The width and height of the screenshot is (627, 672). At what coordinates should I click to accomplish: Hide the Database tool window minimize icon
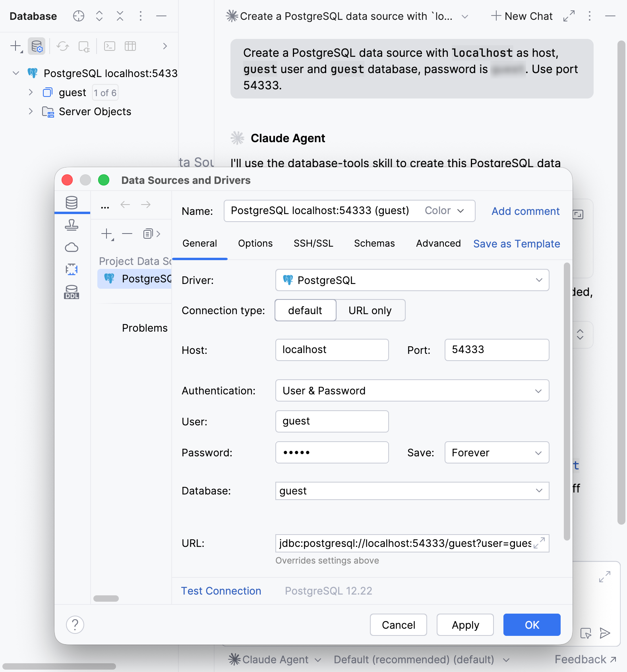click(x=161, y=16)
